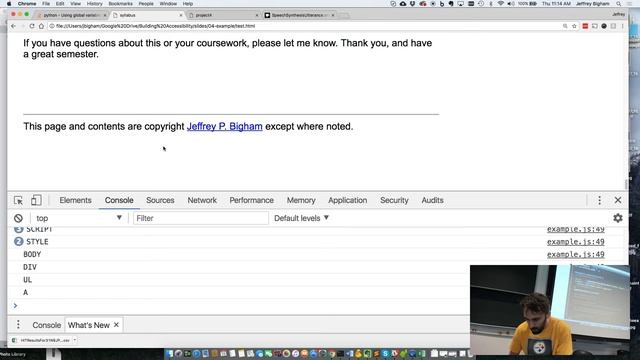Screen dimensions: 640x360
Task: Open the Sources tab
Action: tap(160, 200)
